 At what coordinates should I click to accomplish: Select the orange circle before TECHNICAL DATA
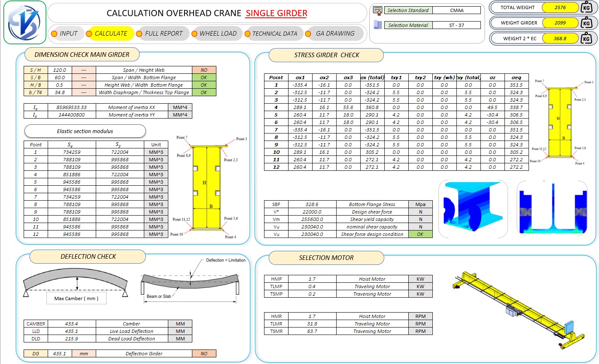point(247,34)
